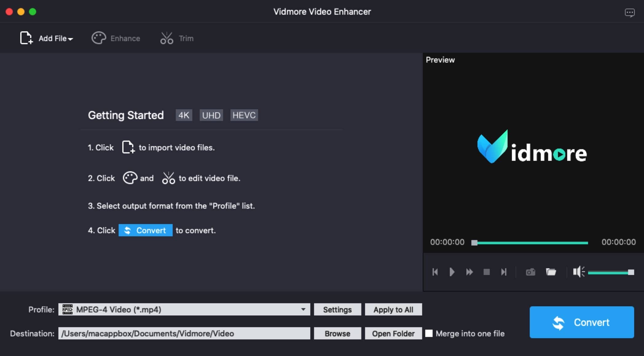Stop the preview playback
This screenshot has width=644, height=356.
pyautogui.click(x=486, y=272)
